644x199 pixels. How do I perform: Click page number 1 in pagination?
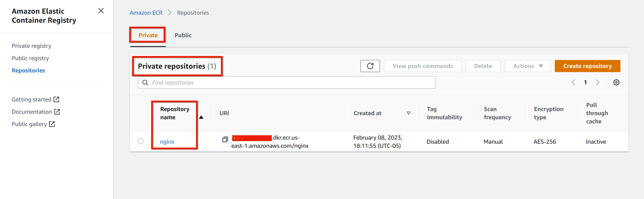click(585, 82)
